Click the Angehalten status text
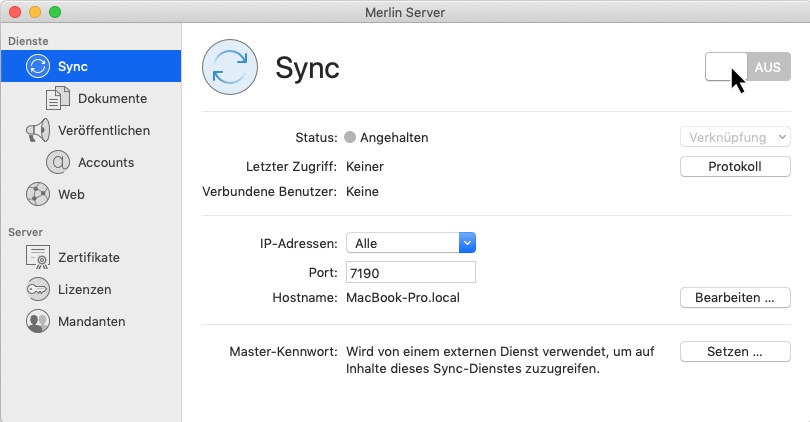 394,138
